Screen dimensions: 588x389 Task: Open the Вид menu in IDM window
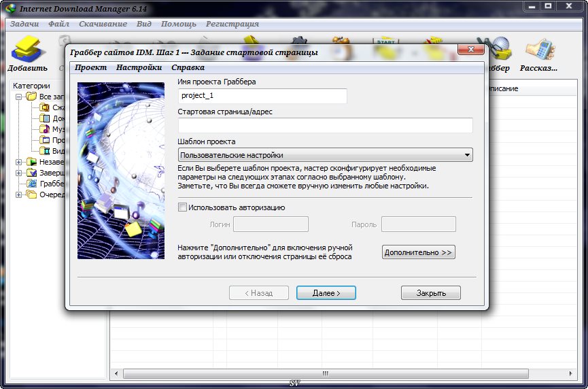(x=144, y=24)
